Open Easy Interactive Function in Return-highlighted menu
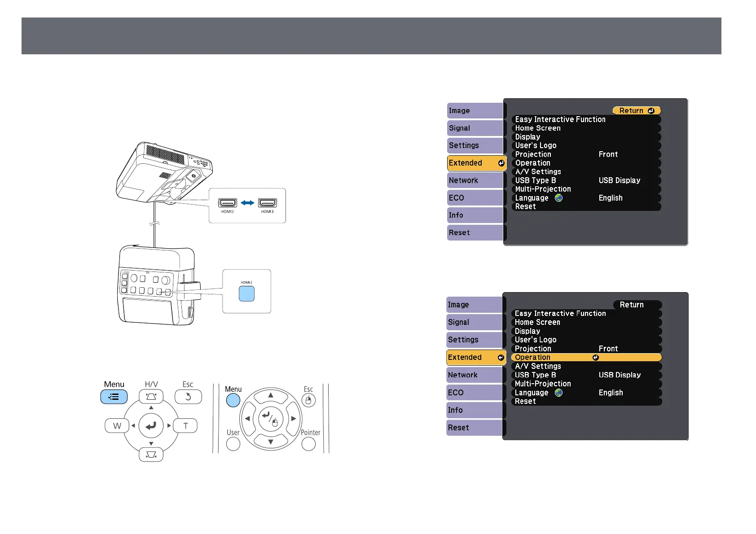This screenshot has width=756, height=534. (x=586, y=119)
